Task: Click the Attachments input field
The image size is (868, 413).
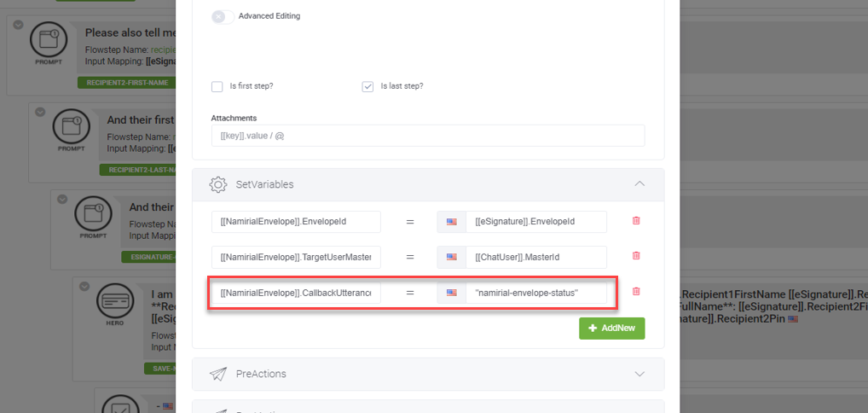Action: click(428, 136)
